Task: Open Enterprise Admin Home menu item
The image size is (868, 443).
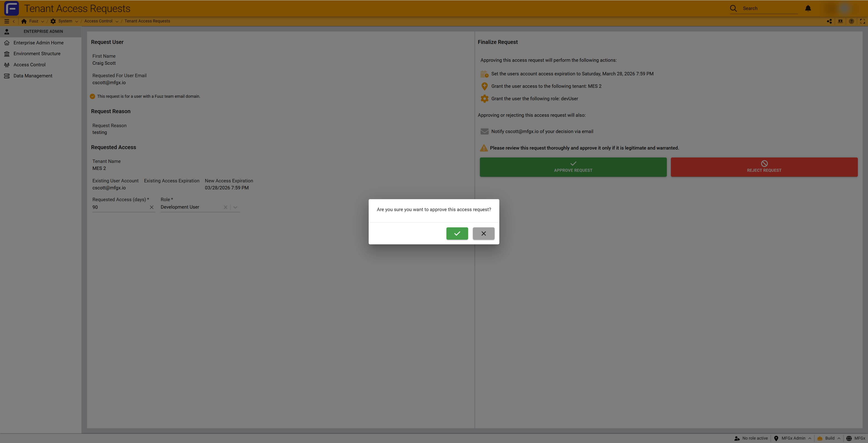Action: point(40,43)
